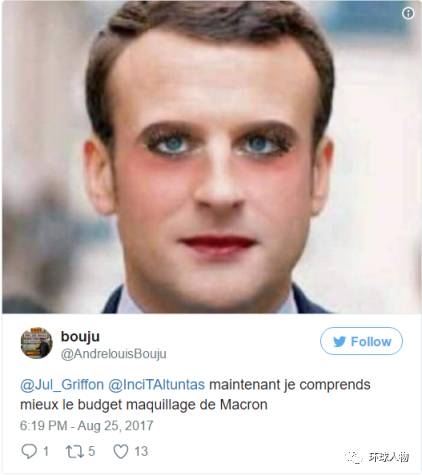Click the Twitter bird in Follow button
Image resolution: width=422 pixels, height=476 pixels.
click(340, 342)
